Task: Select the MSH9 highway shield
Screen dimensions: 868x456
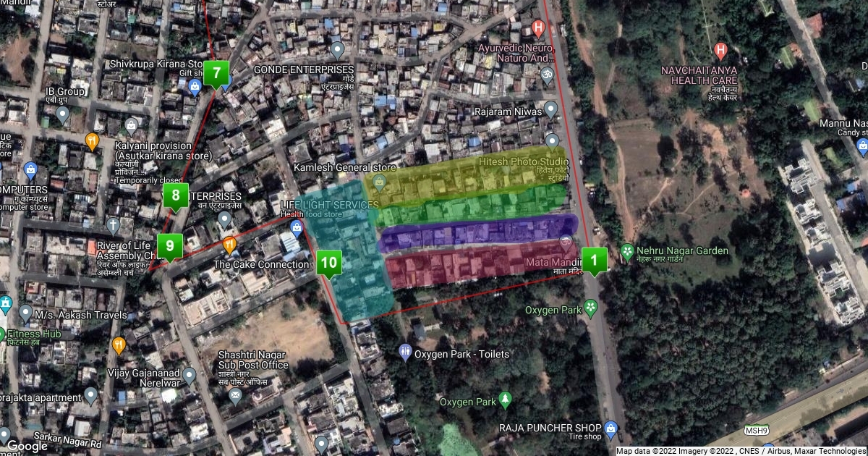Action: (x=757, y=431)
